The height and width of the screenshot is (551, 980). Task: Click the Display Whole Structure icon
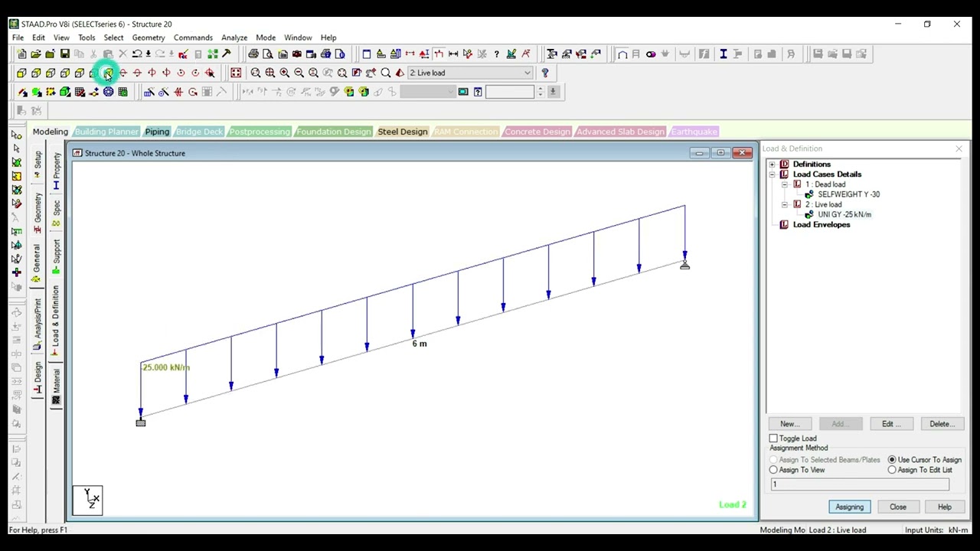(236, 73)
